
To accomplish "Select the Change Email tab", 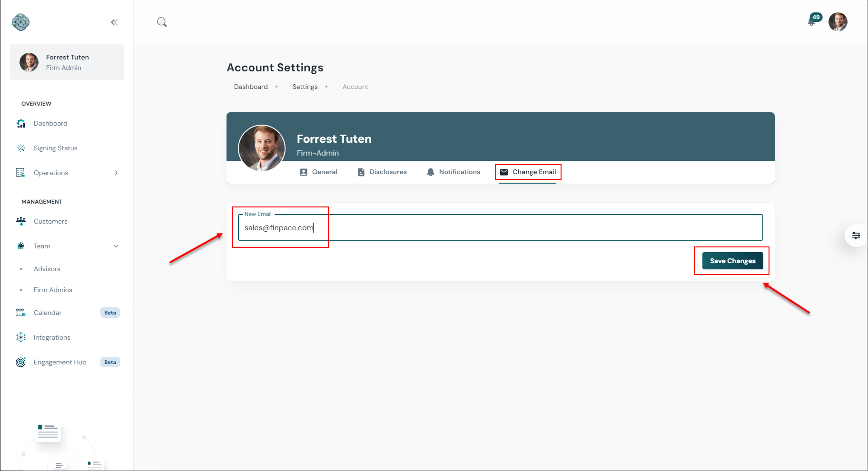I will (528, 172).
